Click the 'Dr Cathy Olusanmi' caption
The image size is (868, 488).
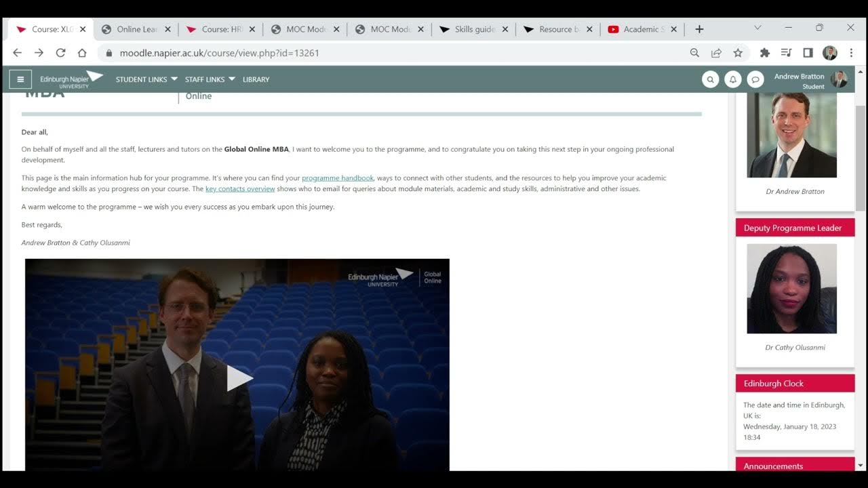(x=795, y=347)
